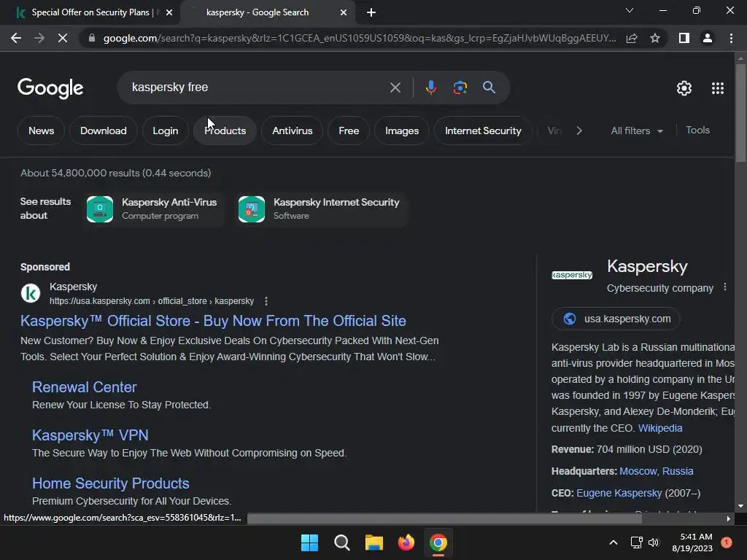
Task: Click the scroll right arrow
Action: [728, 518]
